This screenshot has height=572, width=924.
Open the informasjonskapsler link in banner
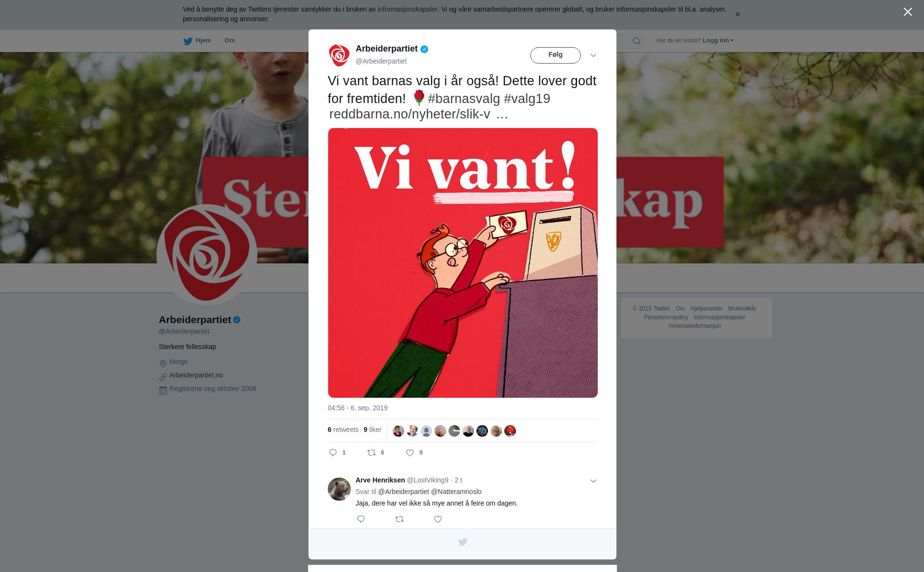[407, 9]
